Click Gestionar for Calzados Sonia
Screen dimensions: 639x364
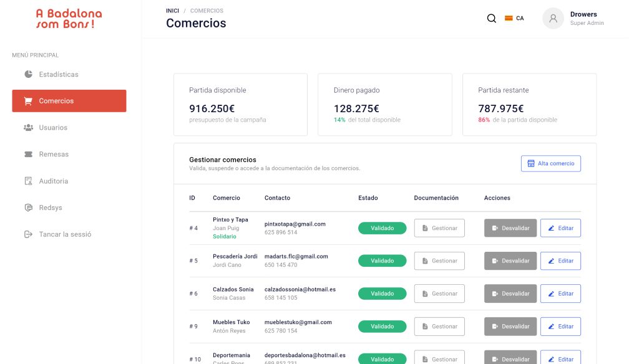439,294
